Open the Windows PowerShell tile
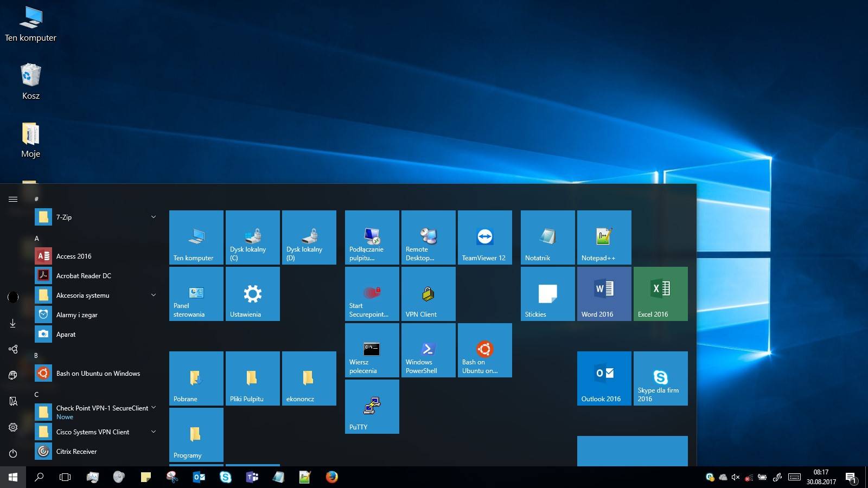This screenshot has width=868, height=488. [429, 350]
